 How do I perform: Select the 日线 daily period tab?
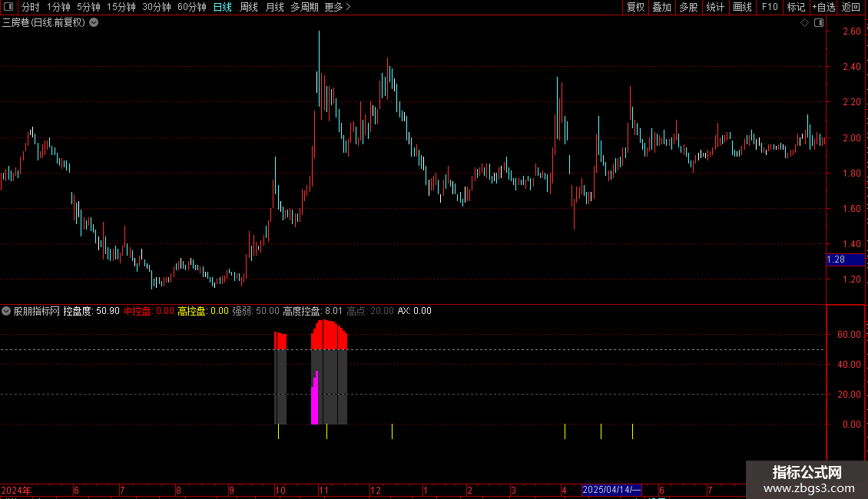point(223,7)
